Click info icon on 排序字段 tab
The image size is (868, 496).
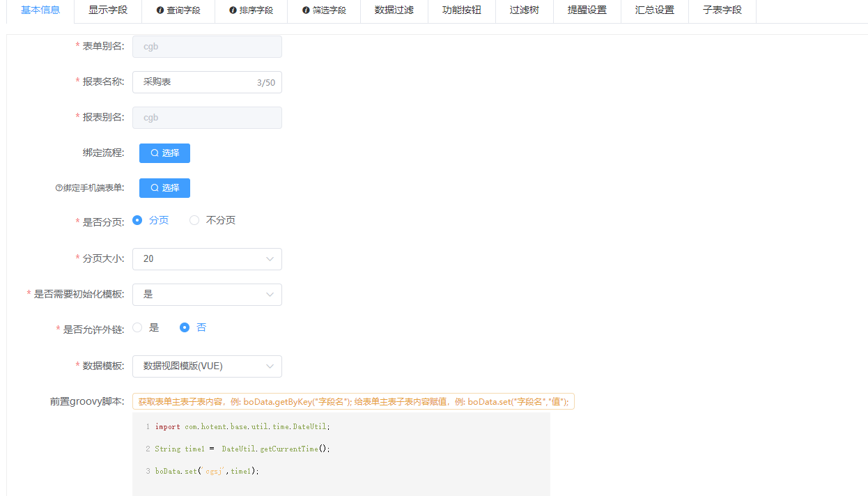coord(233,10)
